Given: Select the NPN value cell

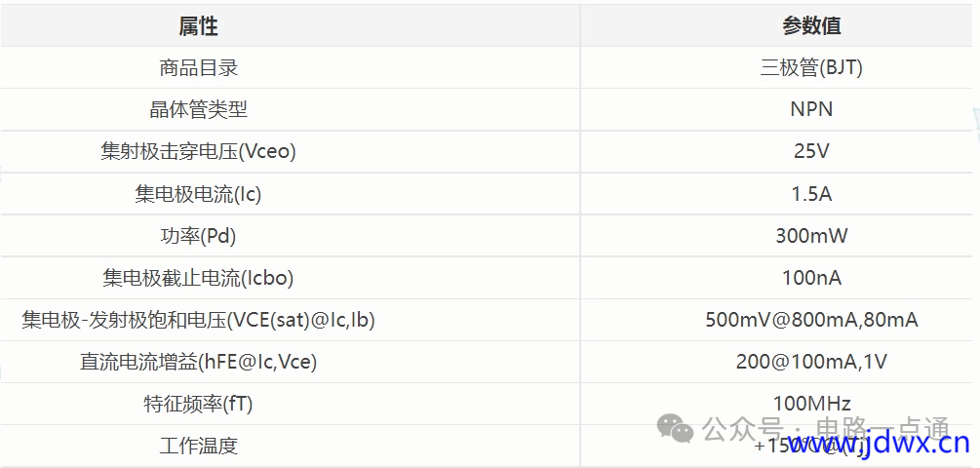Looking at the screenshot, I should click(x=811, y=109).
